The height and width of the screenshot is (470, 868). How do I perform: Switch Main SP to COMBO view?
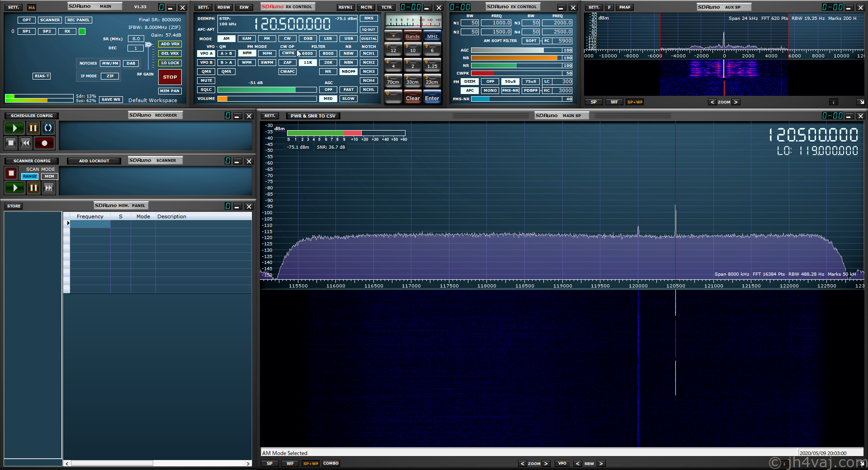pyautogui.click(x=331, y=464)
